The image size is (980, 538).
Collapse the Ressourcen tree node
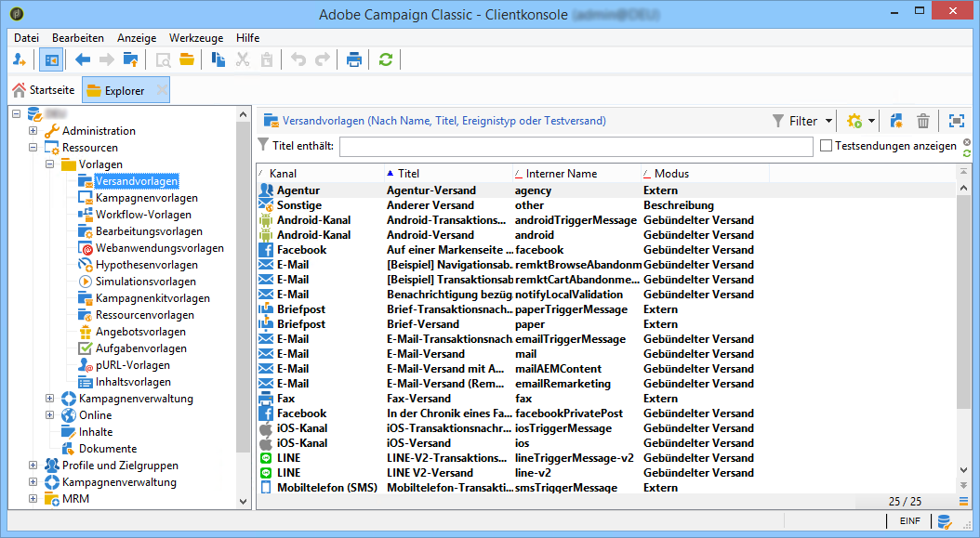pyautogui.click(x=33, y=148)
